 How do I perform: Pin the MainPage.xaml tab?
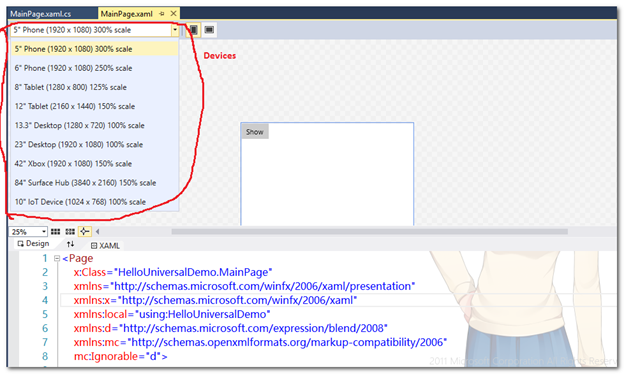pyautogui.click(x=162, y=14)
